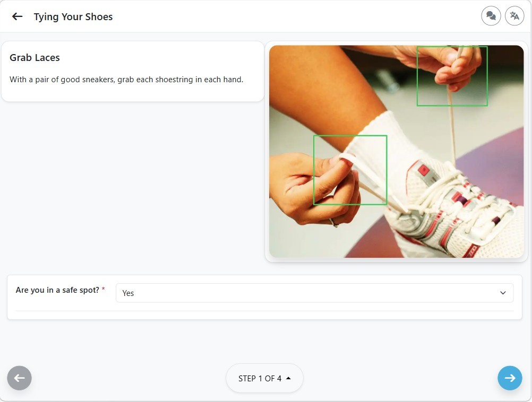Click the gray previous step arrow
The height and width of the screenshot is (402, 532).
(x=19, y=378)
